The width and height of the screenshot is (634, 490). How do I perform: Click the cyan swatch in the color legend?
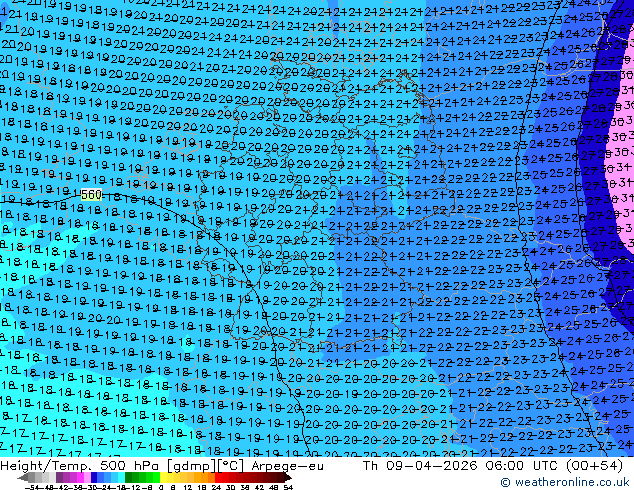tap(121, 478)
